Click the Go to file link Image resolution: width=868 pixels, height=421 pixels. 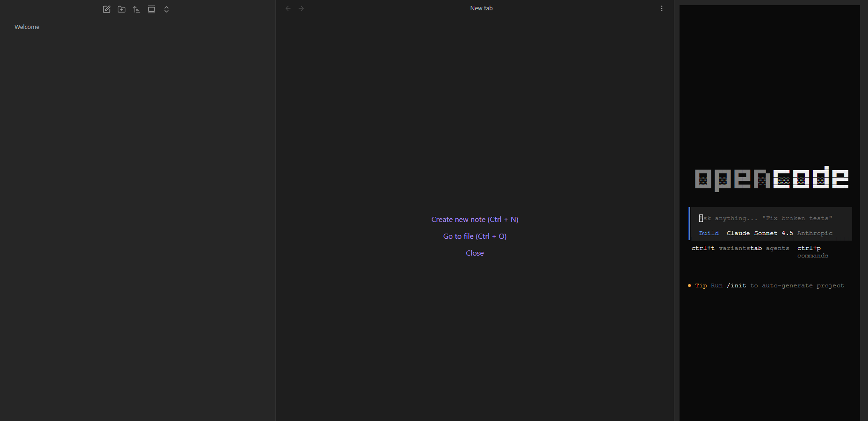coord(475,236)
